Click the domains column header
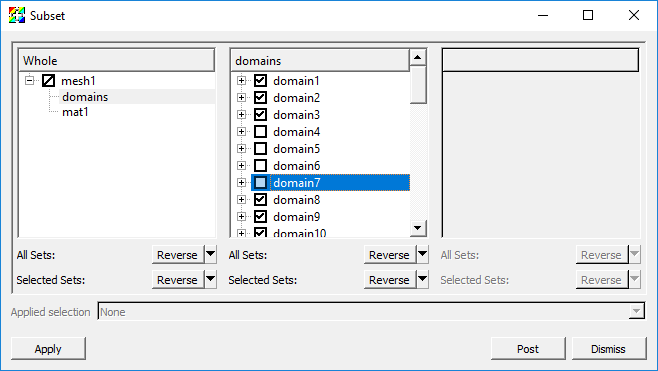Viewport: 658px width, 371px height. pyautogui.click(x=320, y=60)
